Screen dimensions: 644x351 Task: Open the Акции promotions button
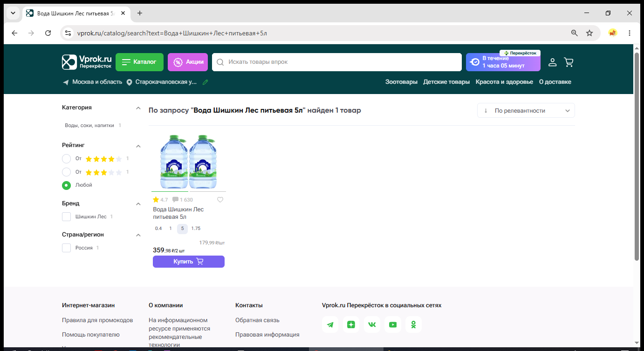(188, 62)
